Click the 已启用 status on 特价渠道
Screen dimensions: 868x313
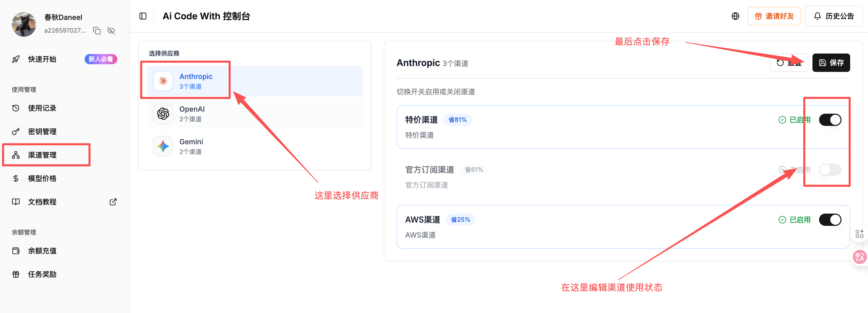coord(794,120)
